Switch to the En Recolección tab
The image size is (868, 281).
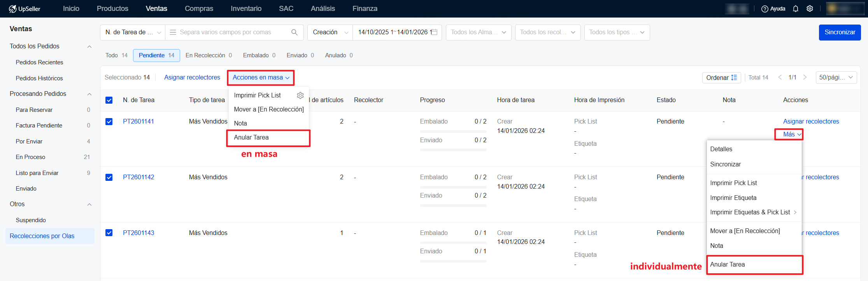coord(208,55)
